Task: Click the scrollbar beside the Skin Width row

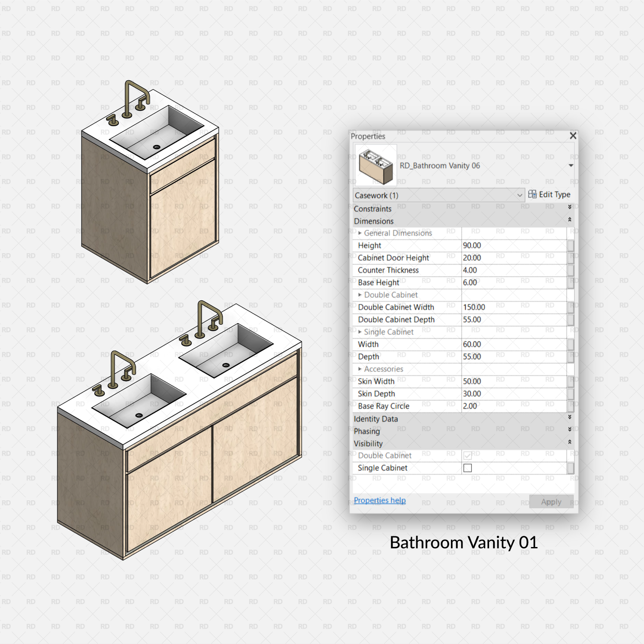Action: (x=571, y=381)
